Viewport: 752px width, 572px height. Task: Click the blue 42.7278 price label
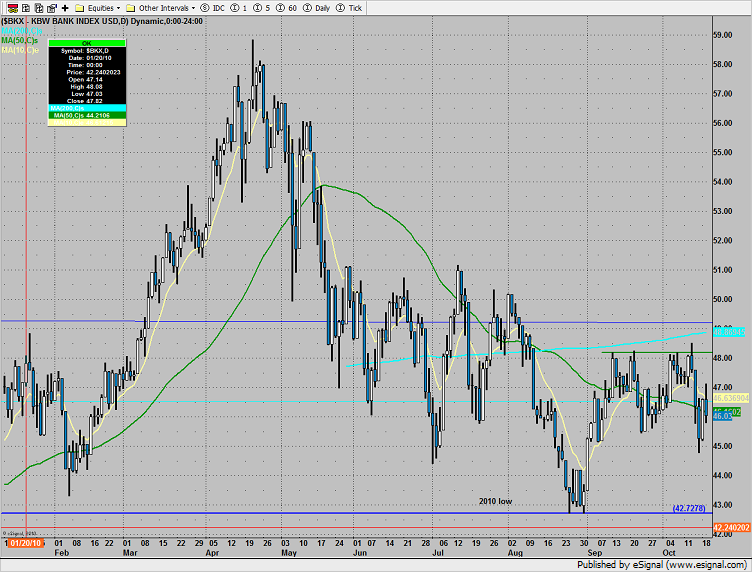click(690, 509)
